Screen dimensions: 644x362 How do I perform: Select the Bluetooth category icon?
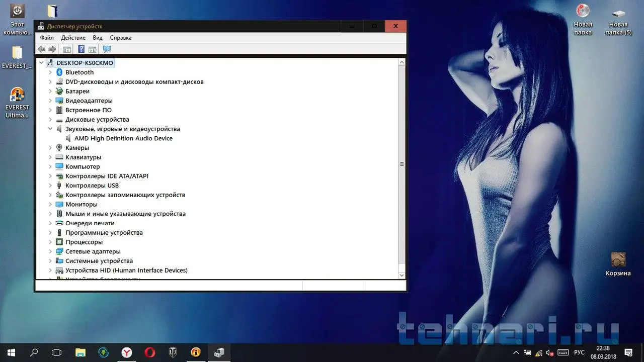pyautogui.click(x=59, y=72)
